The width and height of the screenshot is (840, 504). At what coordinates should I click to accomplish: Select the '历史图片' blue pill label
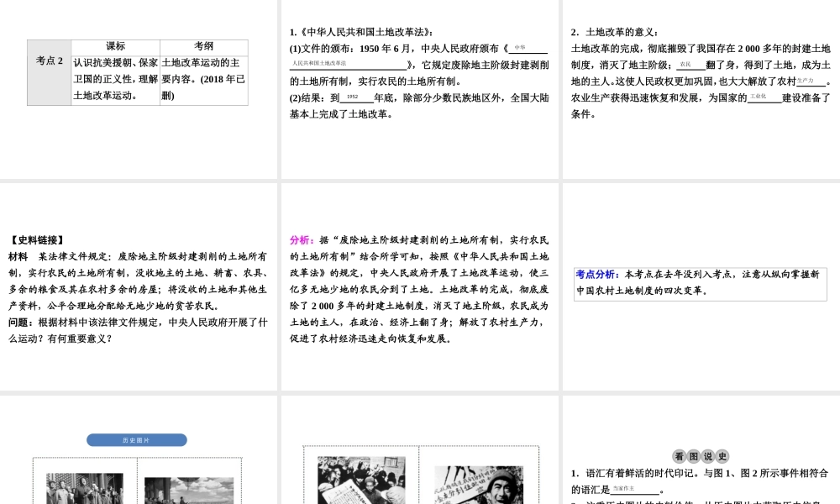point(137,439)
